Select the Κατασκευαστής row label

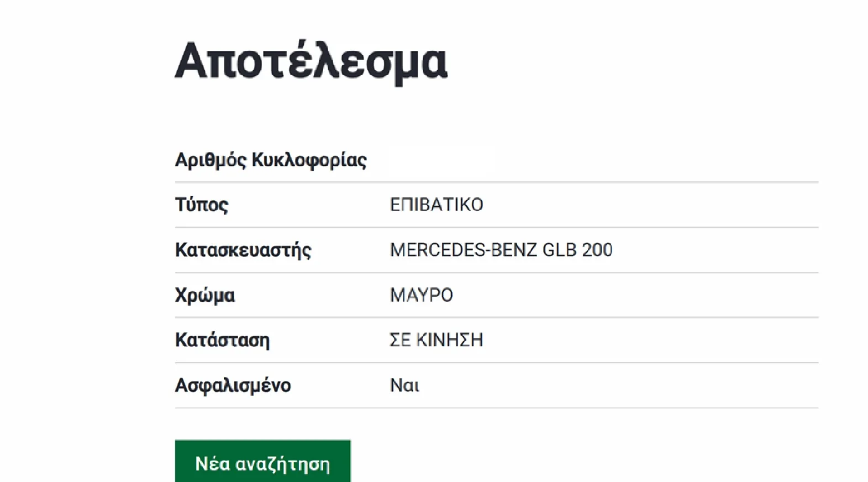(242, 250)
